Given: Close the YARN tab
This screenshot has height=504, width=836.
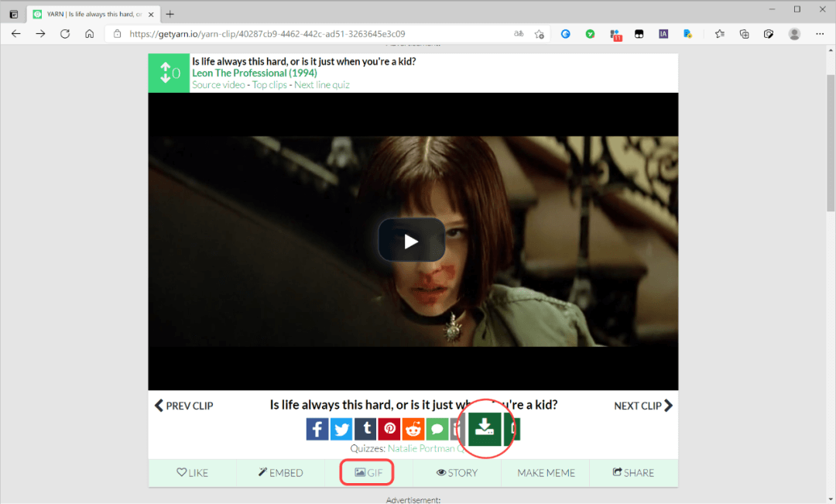Looking at the screenshot, I should (151, 15).
